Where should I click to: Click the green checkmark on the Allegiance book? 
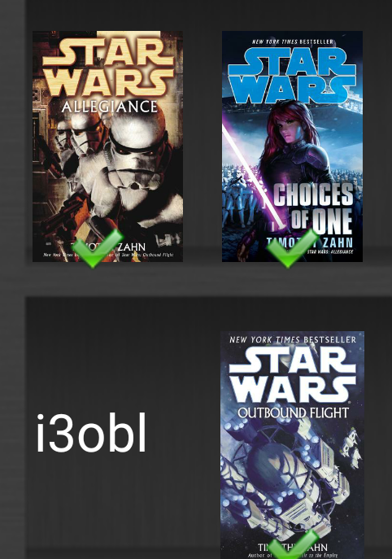[98, 248]
